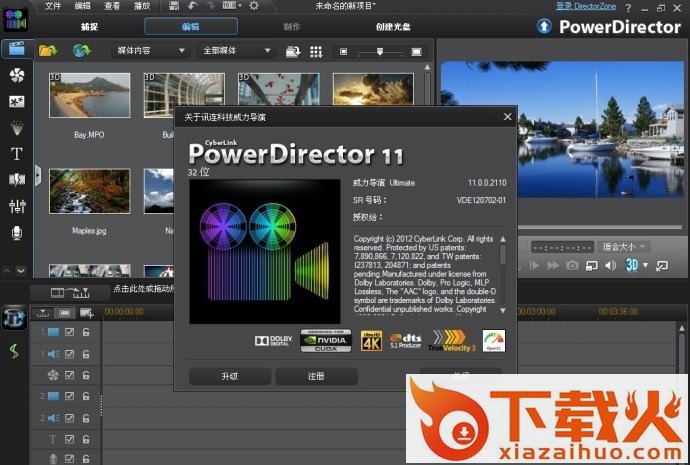Image resolution: width=690 pixels, height=465 pixels.
Task: Open the Transition Room lightning icon
Action: point(17,179)
